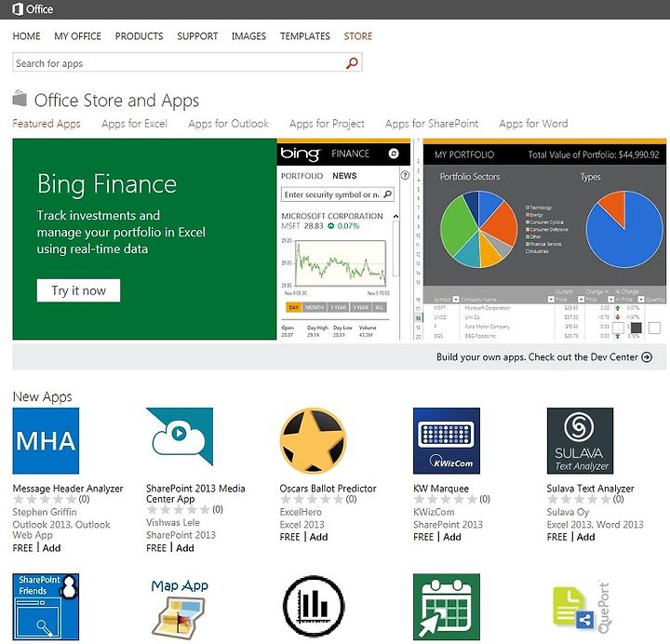
Task: Select the Apps for Outlook tab
Action: 228,124
